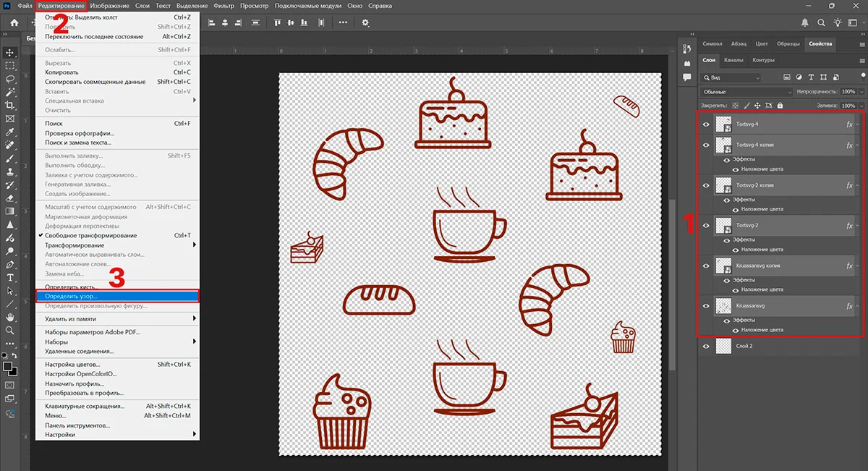Click Клавиатурные сокращения... menu entry

click(x=117, y=407)
